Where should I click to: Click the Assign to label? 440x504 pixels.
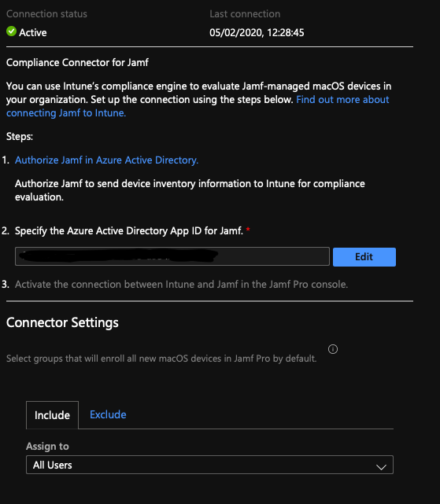tap(48, 446)
